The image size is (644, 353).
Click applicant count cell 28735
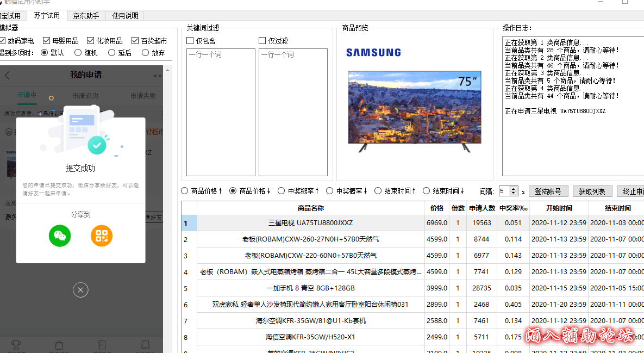click(x=482, y=288)
